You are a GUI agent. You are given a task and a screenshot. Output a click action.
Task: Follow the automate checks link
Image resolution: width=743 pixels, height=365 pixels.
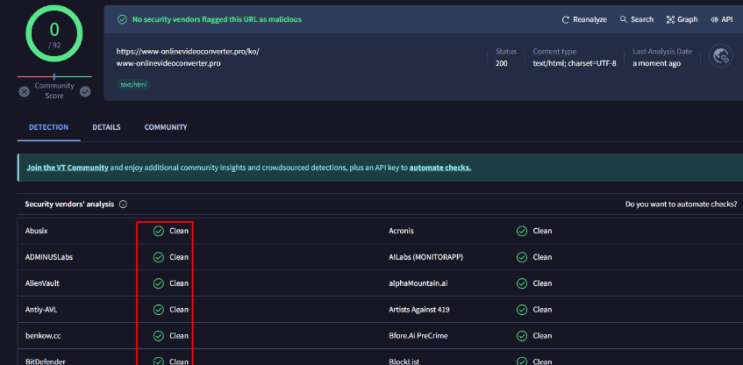(440, 167)
